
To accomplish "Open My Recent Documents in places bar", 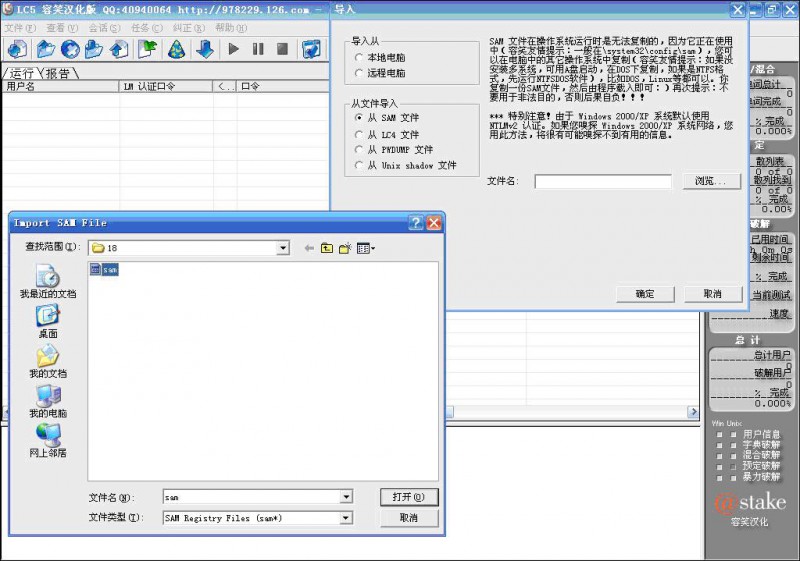I will [x=48, y=280].
